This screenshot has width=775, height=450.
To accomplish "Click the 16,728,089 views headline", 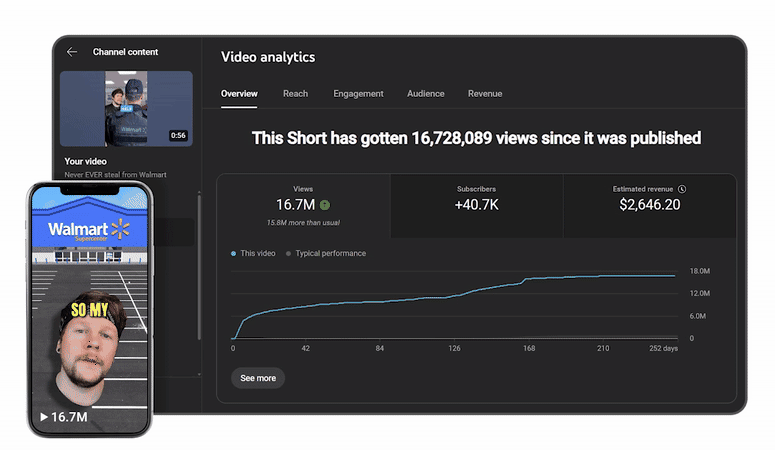I will (476, 138).
